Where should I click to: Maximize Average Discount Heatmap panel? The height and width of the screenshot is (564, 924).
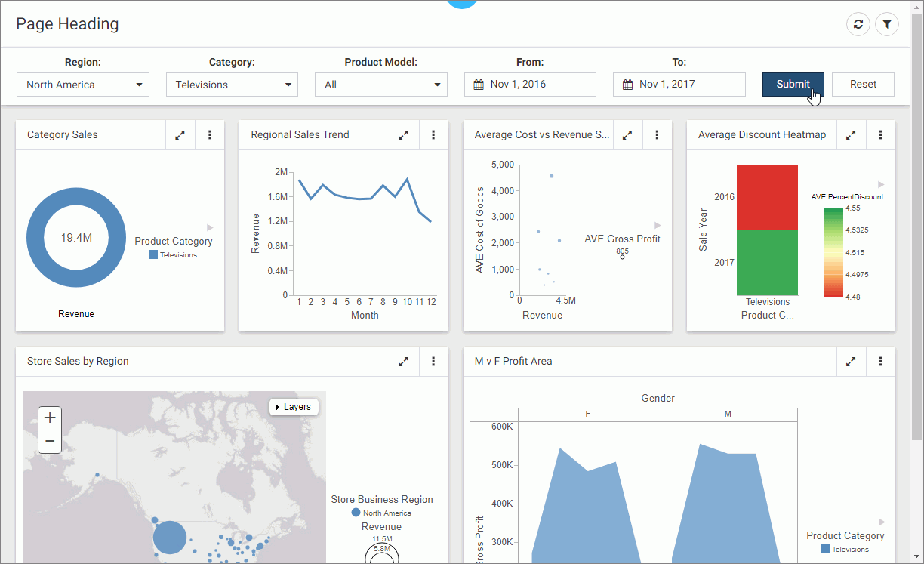tap(851, 135)
